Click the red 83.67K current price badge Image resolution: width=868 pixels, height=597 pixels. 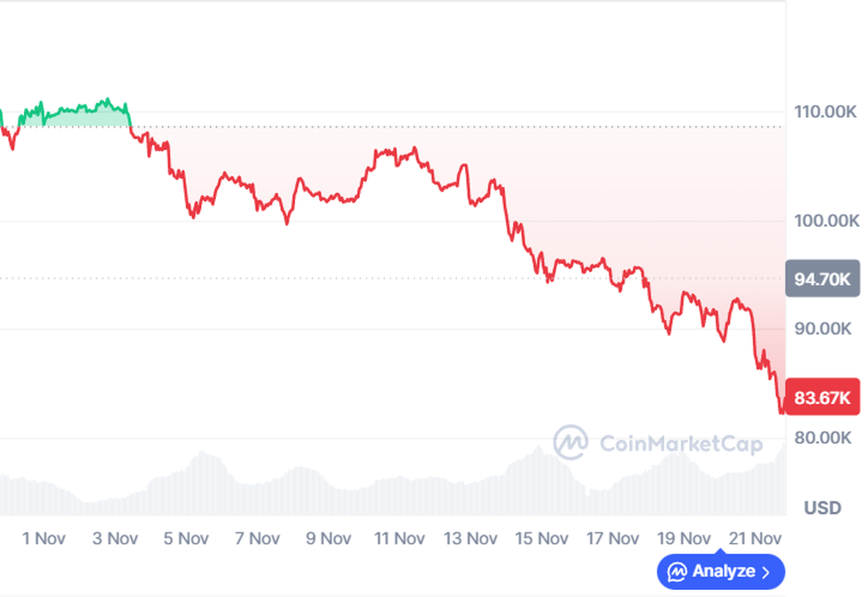[x=821, y=399]
